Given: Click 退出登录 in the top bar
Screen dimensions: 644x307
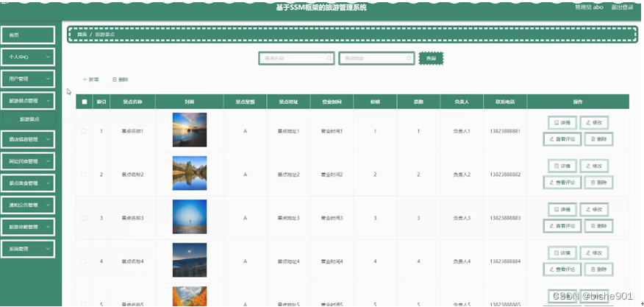Looking at the screenshot, I should (x=622, y=7).
